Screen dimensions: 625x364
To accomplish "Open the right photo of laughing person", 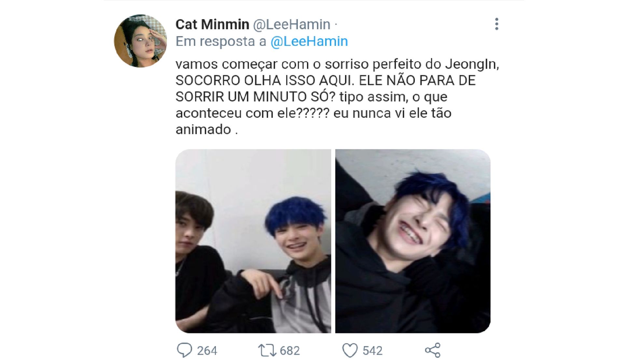I will [x=413, y=241].
